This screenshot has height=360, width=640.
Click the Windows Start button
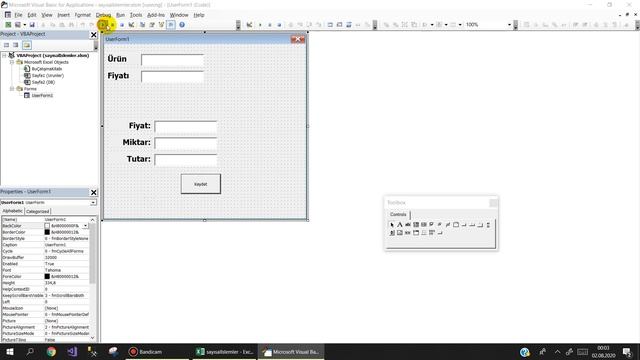click(9, 352)
